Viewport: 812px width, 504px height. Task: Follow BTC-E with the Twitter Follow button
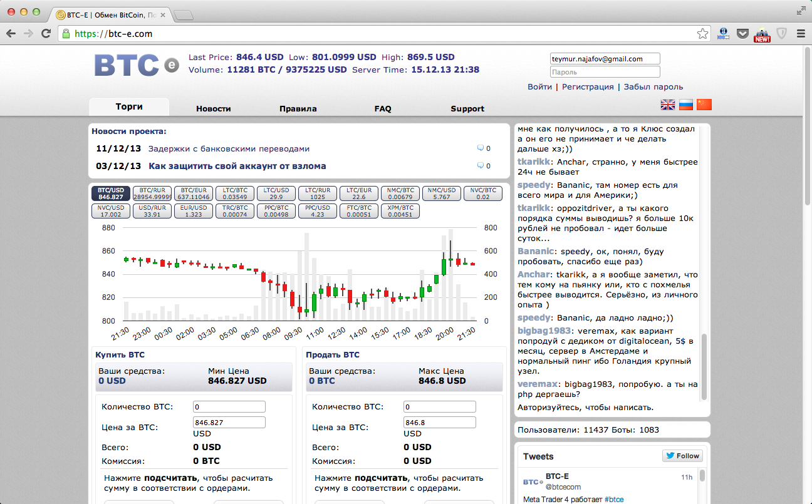pyautogui.click(x=682, y=456)
